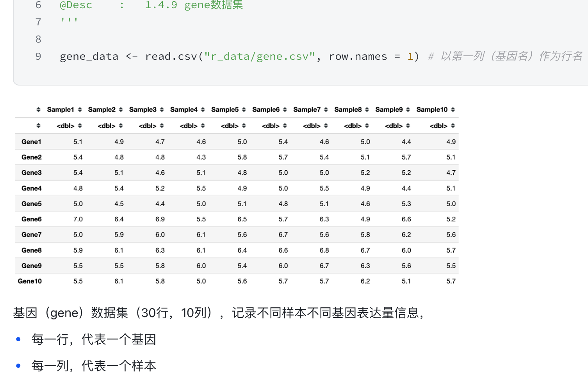588x378 pixels.
Task: Click sort arrows beside <dbl> under Sample9
Action: point(408,126)
